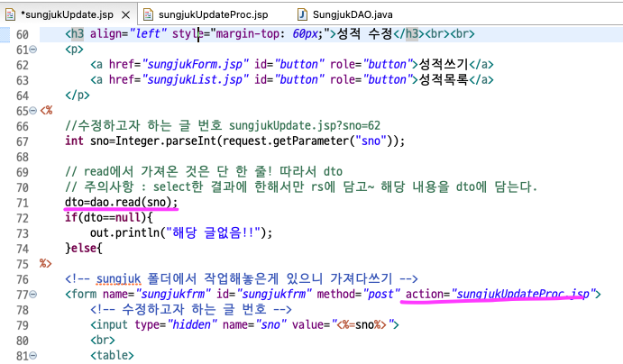Click the out.println statement on line 73
Viewport: 623px width, 364px height.
tap(181, 232)
